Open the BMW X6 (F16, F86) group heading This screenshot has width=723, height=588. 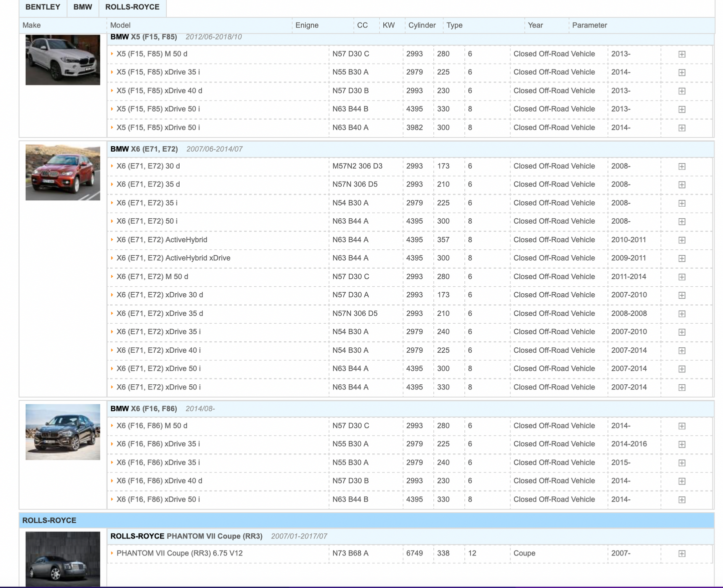144,409
